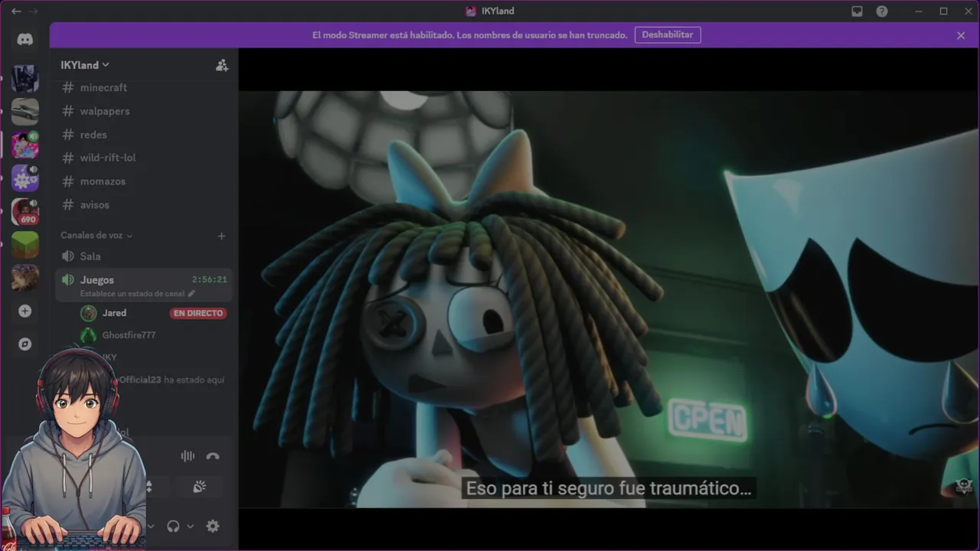The width and height of the screenshot is (980, 551).
Task: Click the 'ha estado aquí' notice text
Action: (194, 380)
